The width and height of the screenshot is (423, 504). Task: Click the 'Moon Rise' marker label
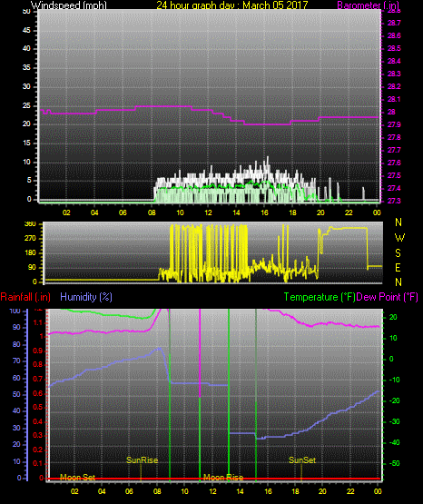tap(223, 478)
